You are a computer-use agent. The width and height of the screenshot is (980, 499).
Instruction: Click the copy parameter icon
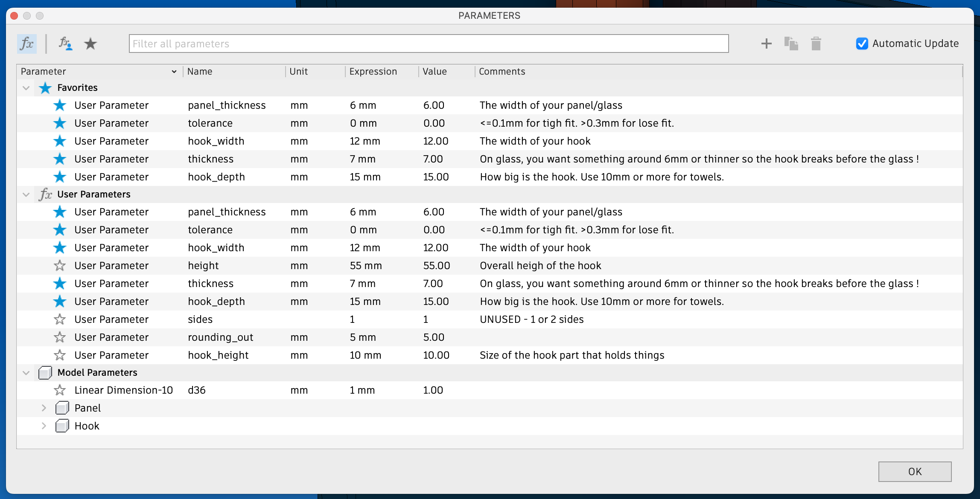click(791, 44)
